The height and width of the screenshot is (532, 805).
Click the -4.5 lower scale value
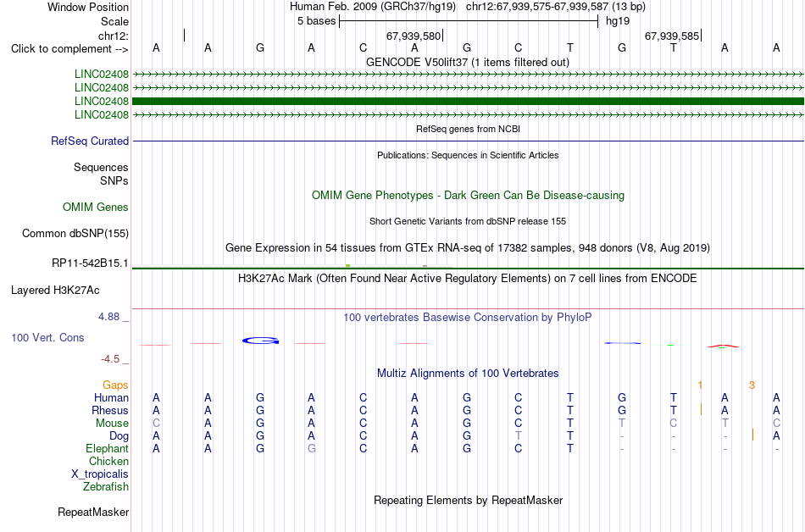pos(110,358)
